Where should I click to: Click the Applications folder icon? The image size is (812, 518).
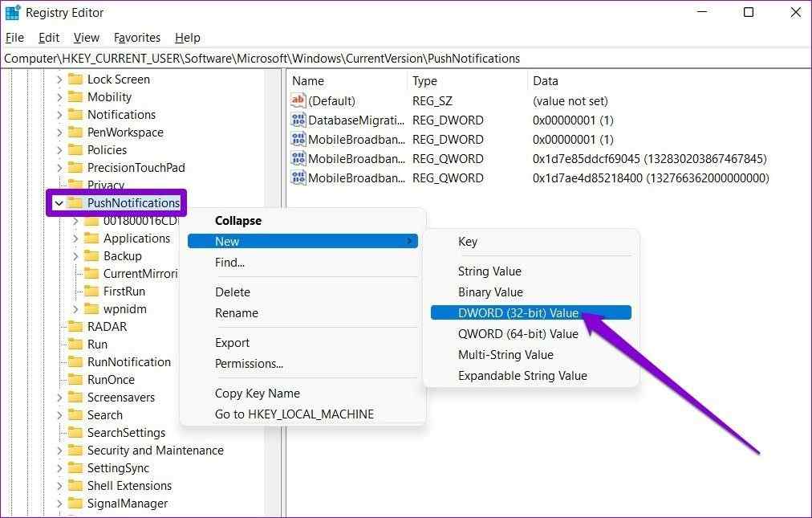[x=91, y=238]
